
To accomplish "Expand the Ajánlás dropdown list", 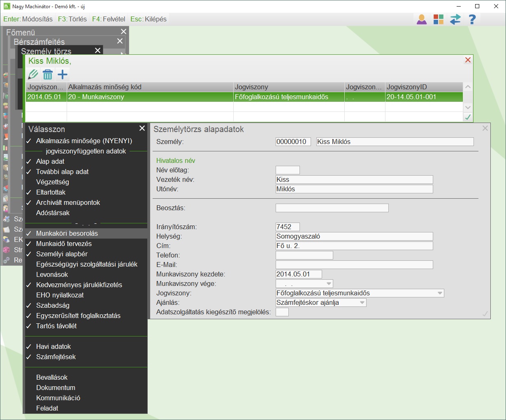I will [x=362, y=303].
